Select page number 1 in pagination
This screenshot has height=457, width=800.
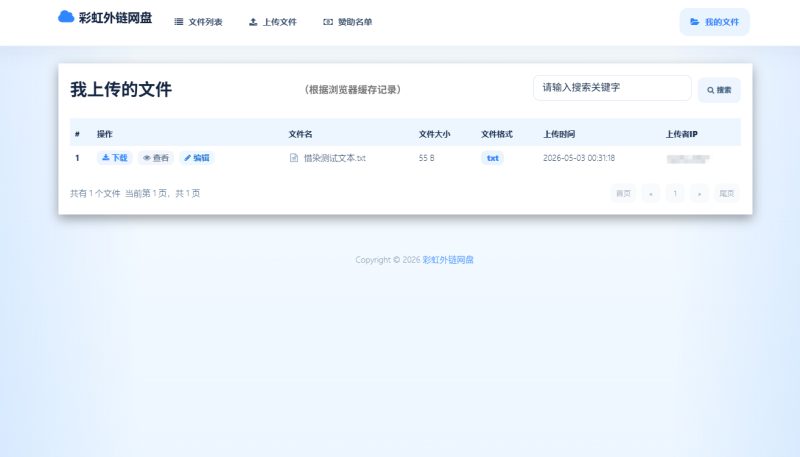click(x=675, y=193)
